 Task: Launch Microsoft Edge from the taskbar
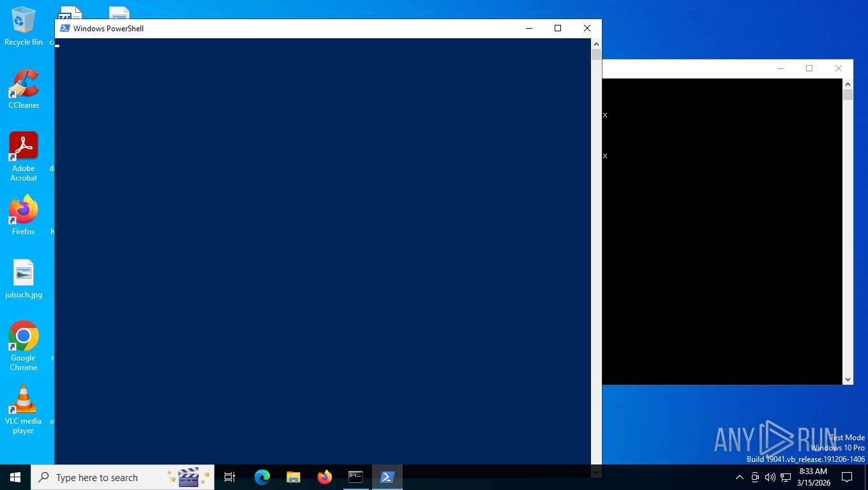coord(262,477)
